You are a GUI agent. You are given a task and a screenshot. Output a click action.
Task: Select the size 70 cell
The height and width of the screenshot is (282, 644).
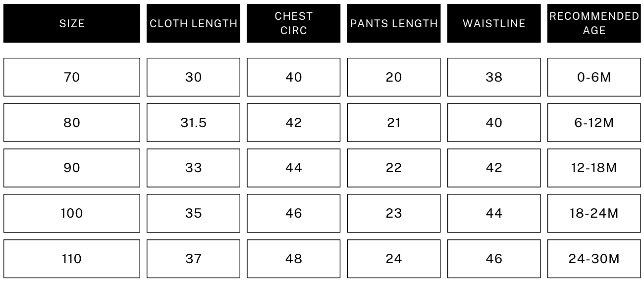click(x=72, y=77)
